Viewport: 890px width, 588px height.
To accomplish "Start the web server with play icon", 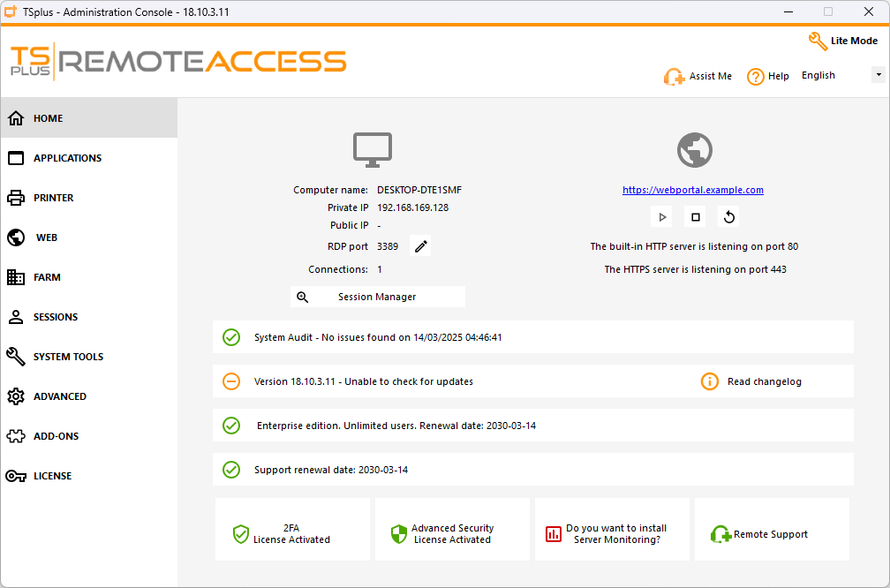I will (662, 217).
